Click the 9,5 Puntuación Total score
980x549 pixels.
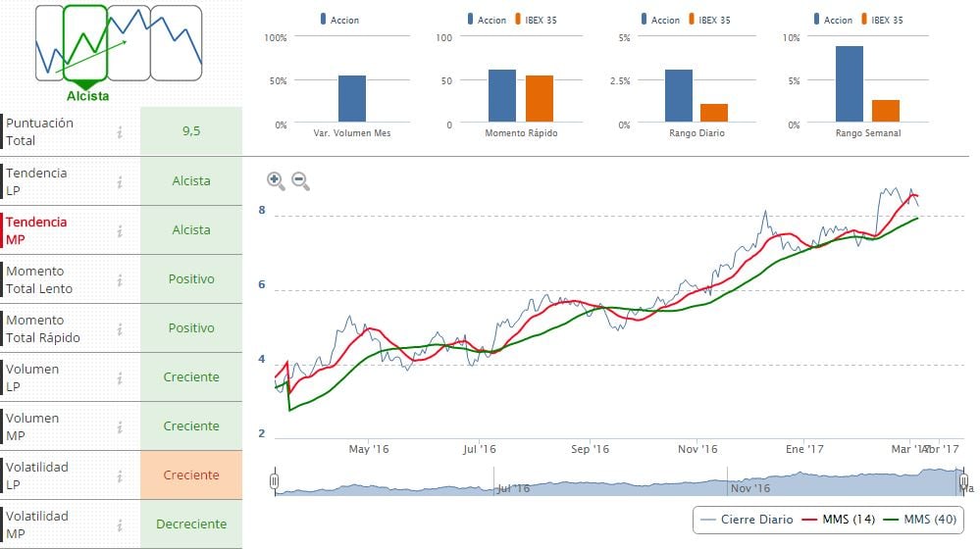tap(191, 132)
